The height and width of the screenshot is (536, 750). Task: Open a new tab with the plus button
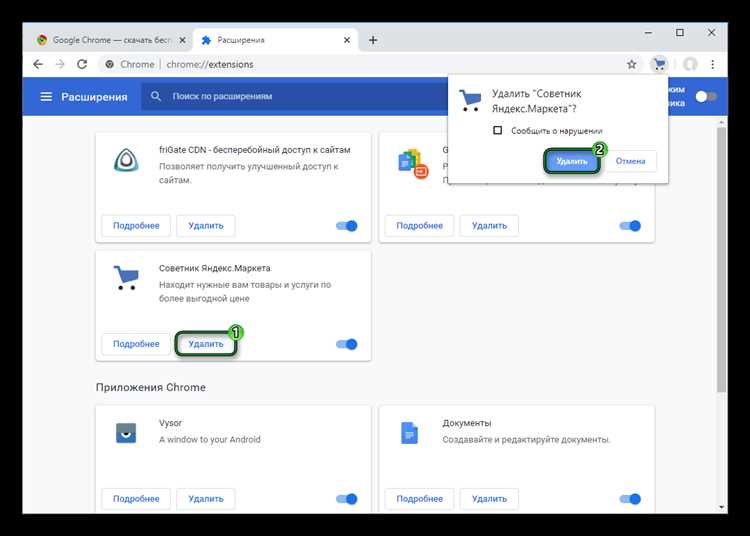373,40
